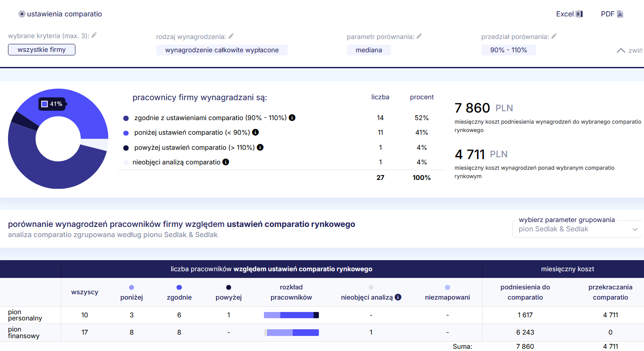
Task: Click the pion personalny distribution bar
Action: [x=291, y=315]
